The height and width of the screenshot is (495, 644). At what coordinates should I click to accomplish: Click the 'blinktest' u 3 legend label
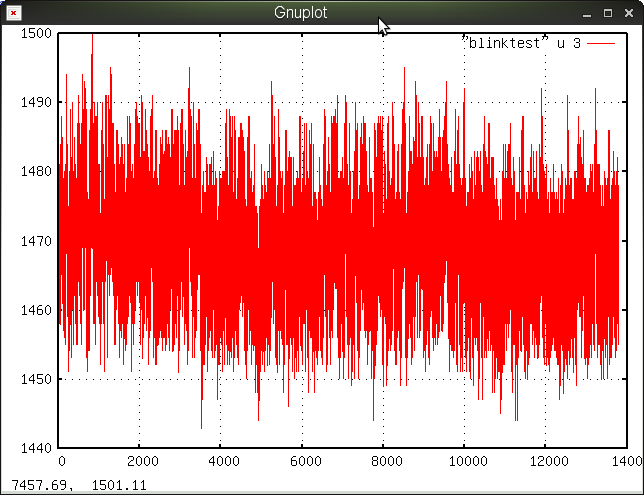[x=520, y=43]
